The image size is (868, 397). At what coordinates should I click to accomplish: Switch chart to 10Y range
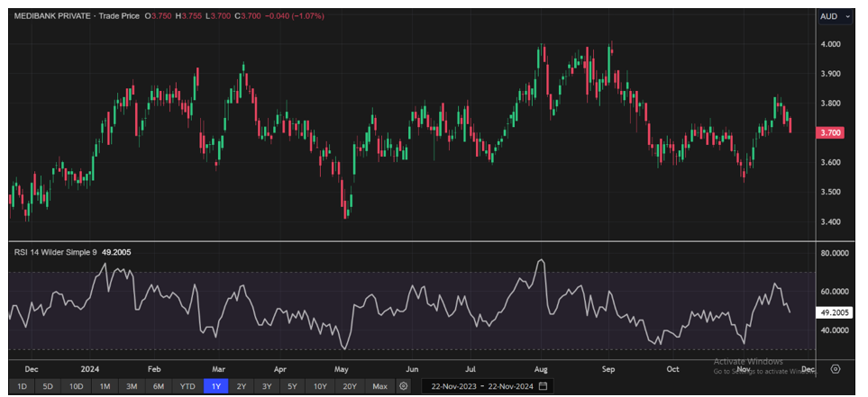pos(321,386)
